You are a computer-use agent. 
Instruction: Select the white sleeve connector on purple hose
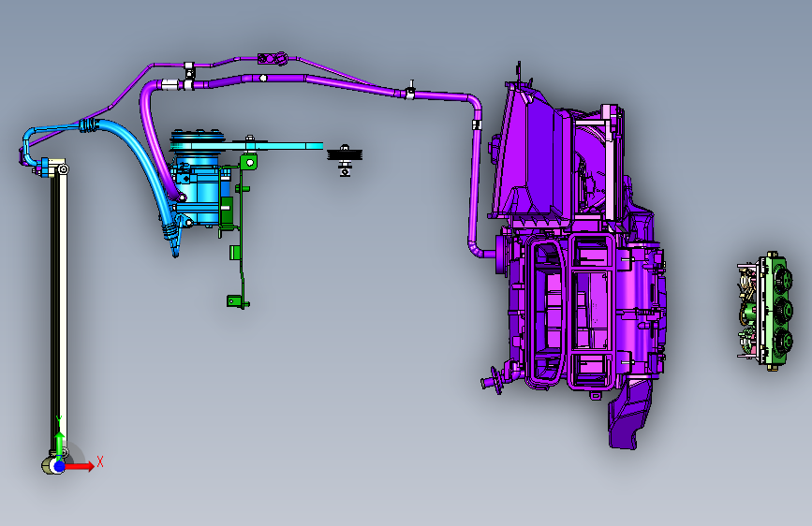[170, 83]
